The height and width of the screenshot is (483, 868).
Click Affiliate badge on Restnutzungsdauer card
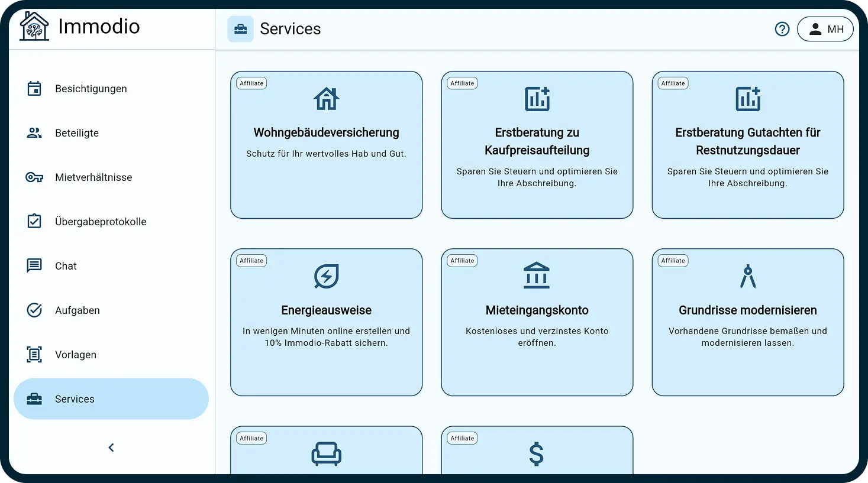[673, 83]
